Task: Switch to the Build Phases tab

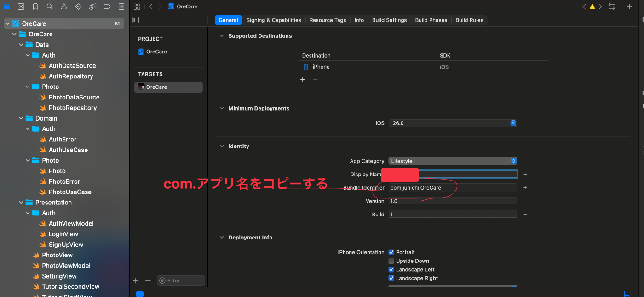Action: [x=431, y=20]
